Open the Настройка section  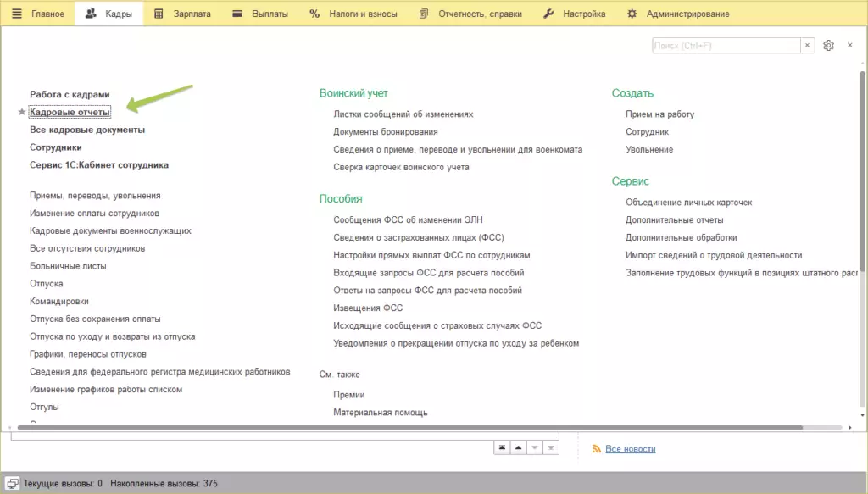point(574,14)
